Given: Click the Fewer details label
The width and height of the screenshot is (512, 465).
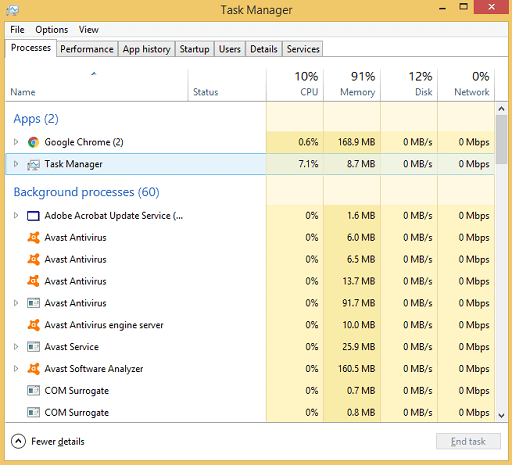Looking at the screenshot, I should click(x=58, y=442).
